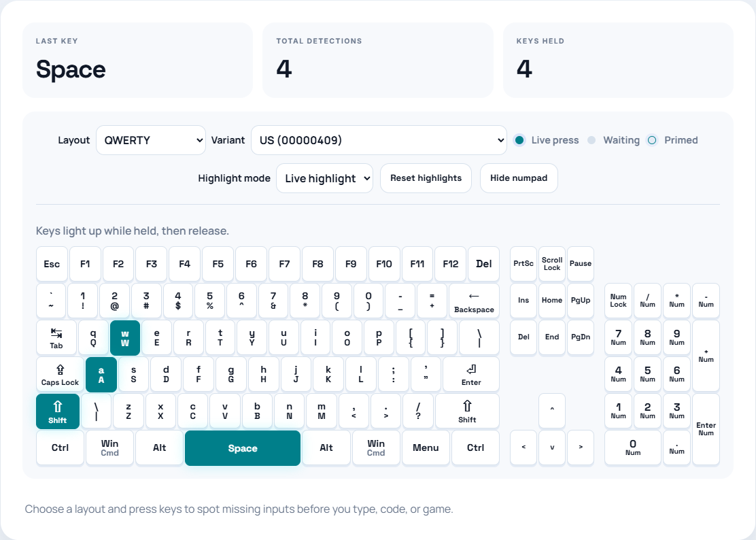Click the left square bracket key
Image resolution: width=756 pixels, height=540 pixels.
click(411, 338)
